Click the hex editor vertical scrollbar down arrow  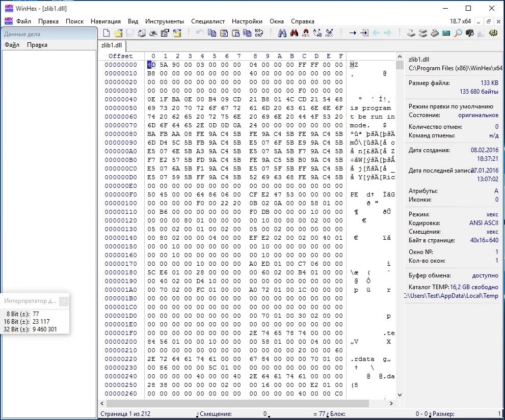(x=400, y=395)
